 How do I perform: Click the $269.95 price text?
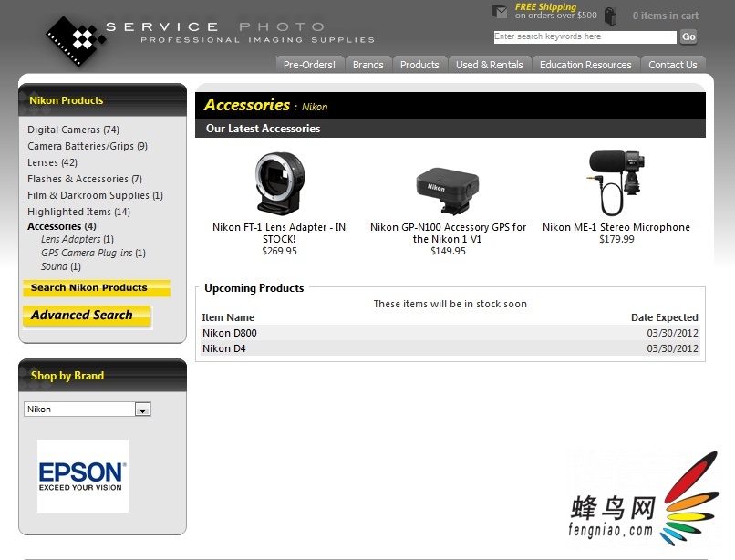click(x=279, y=251)
